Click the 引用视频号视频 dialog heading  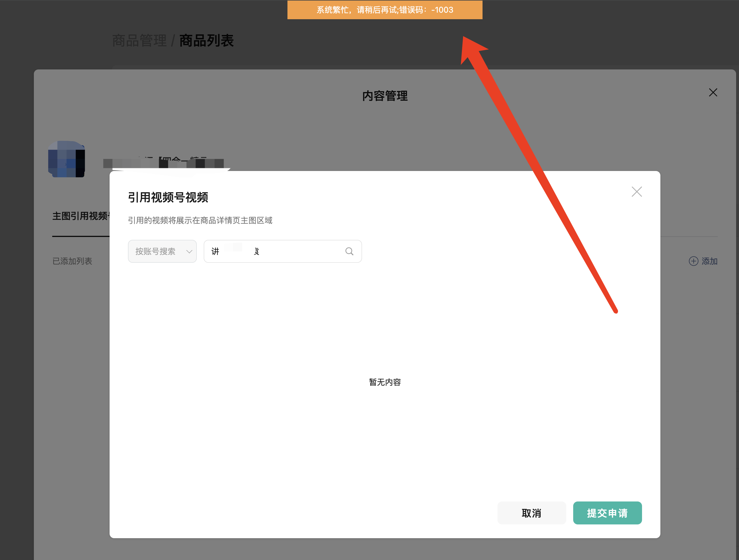click(168, 197)
